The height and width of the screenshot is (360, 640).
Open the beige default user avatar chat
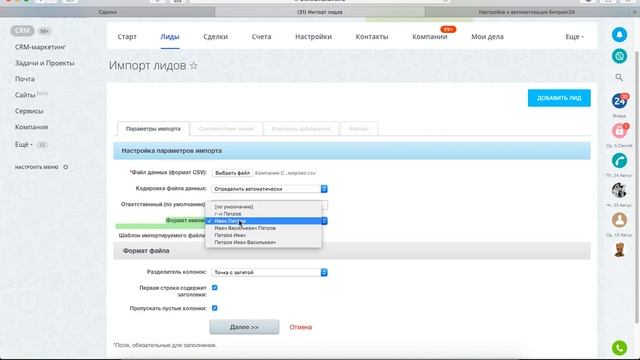pyautogui.click(x=619, y=220)
